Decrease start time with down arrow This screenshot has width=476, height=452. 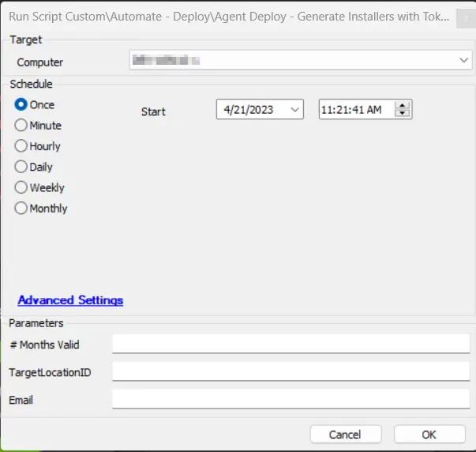[x=403, y=113]
